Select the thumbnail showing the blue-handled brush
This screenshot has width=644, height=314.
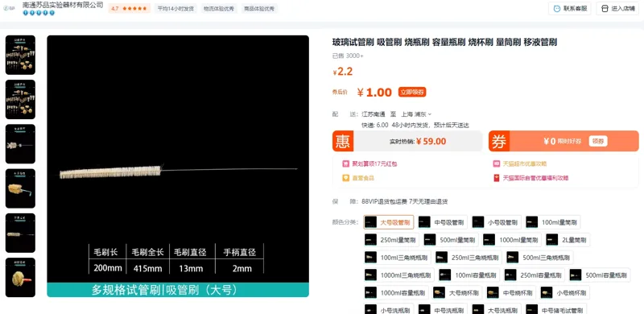pyautogui.click(x=20, y=188)
